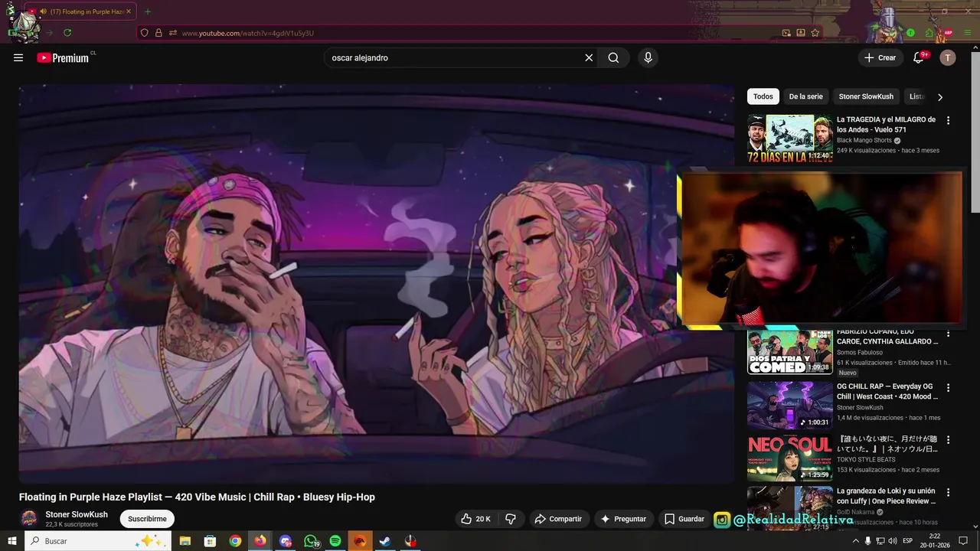Open Firefox tracking protection shield
Viewport: 980px width, 551px height.
coord(144,33)
